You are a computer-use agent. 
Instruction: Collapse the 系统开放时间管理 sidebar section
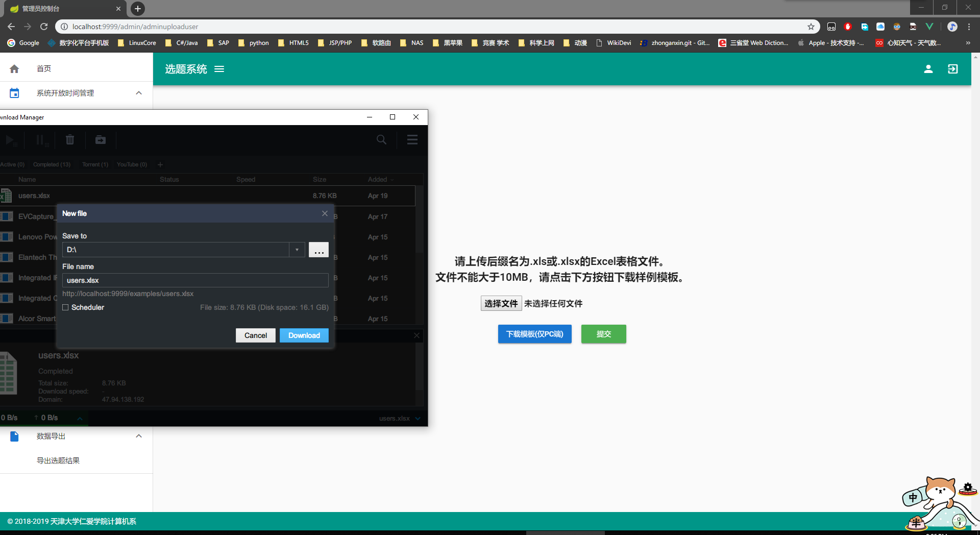[x=139, y=93]
